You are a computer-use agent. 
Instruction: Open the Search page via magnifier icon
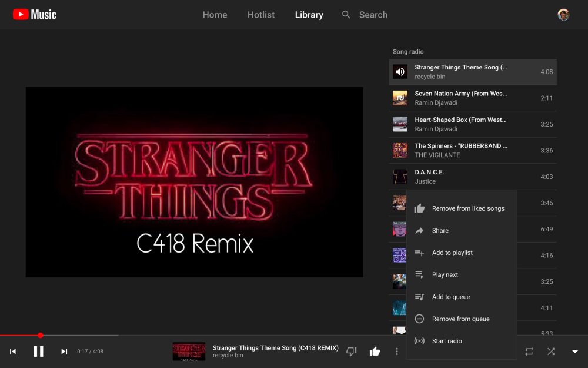click(346, 15)
